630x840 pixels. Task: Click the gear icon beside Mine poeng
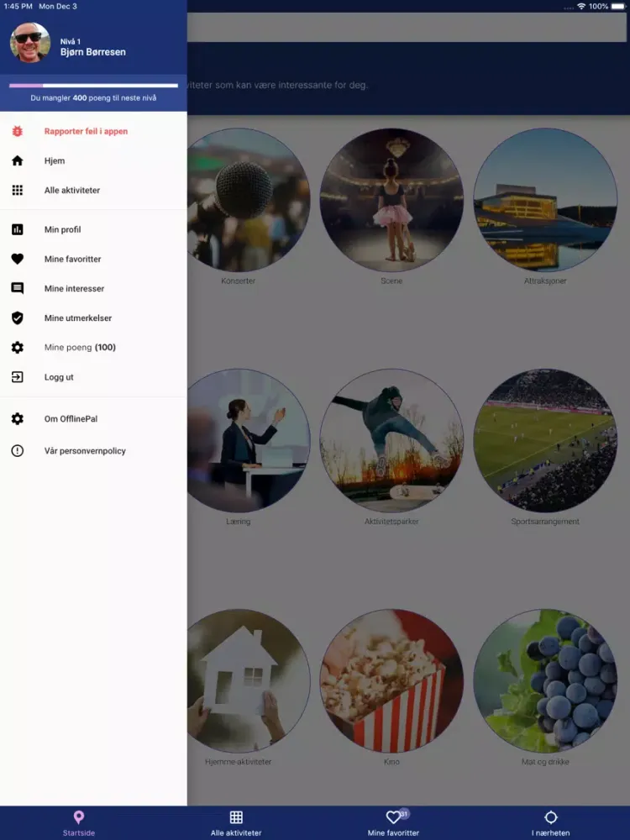pos(17,347)
